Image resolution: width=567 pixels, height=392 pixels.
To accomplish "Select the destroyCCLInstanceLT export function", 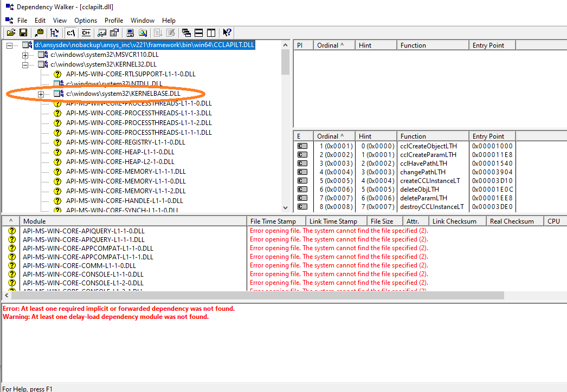I will coord(432,207).
